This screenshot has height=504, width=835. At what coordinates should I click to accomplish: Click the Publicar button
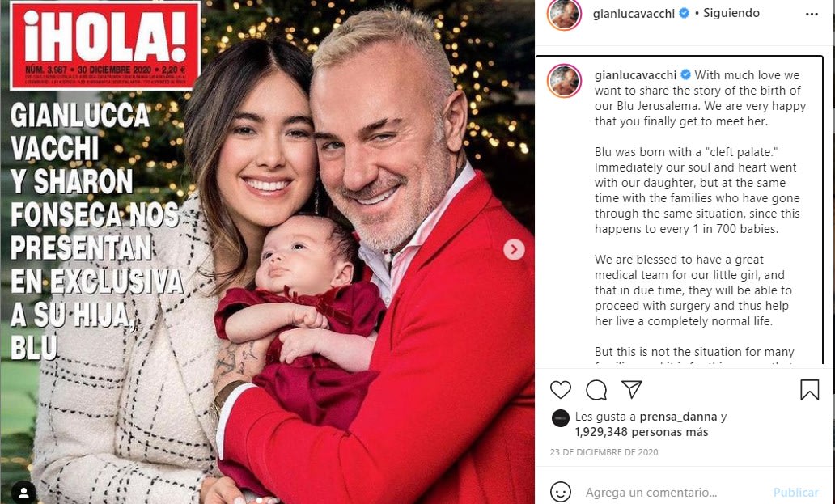[795, 493]
